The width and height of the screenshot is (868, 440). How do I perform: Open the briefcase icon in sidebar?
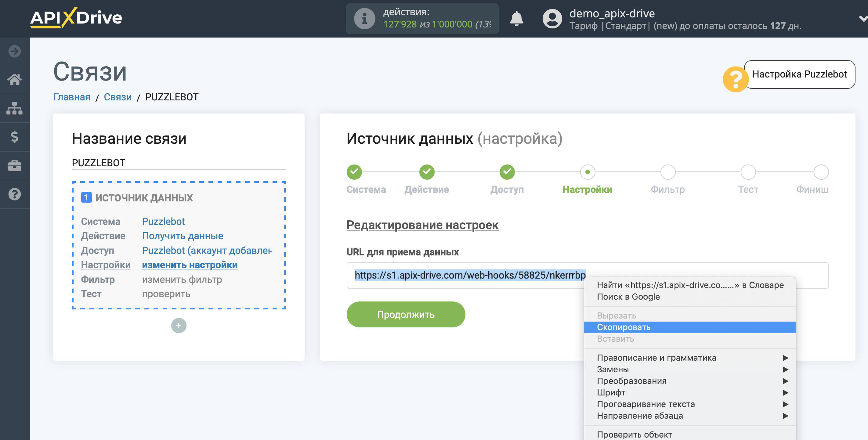point(14,165)
